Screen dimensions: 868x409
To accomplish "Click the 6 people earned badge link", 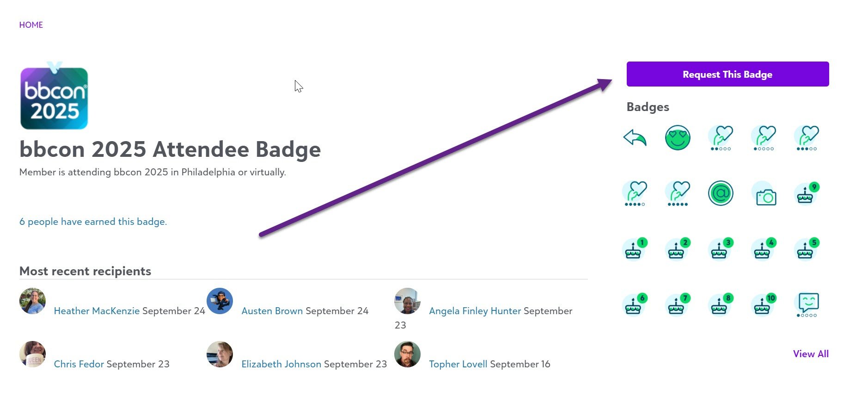I will 92,222.
